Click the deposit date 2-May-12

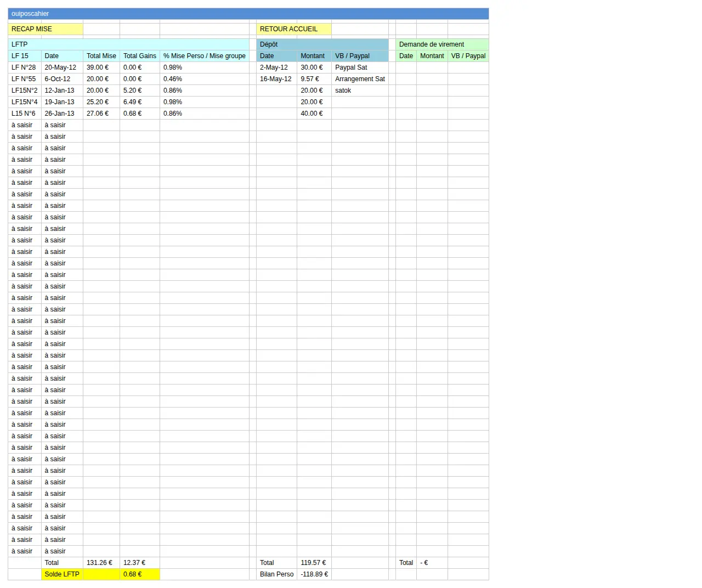(x=276, y=67)
